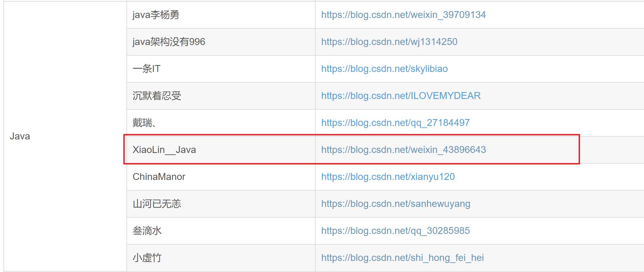Select the name cell ChinaManor
Viewport: 644px width, 272px height.
pos(221,177)
